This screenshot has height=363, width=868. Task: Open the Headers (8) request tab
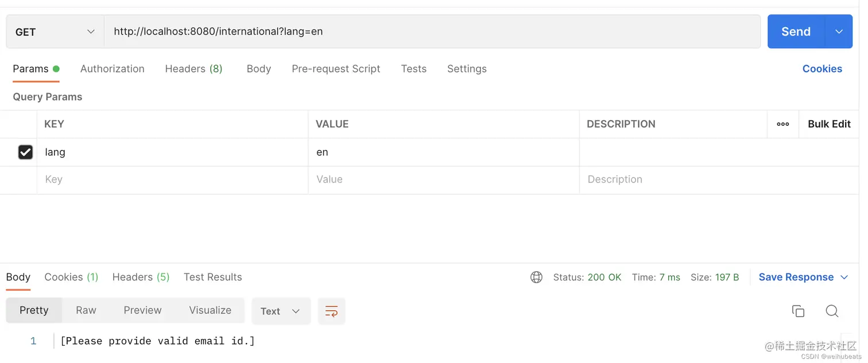coord(193,69)
